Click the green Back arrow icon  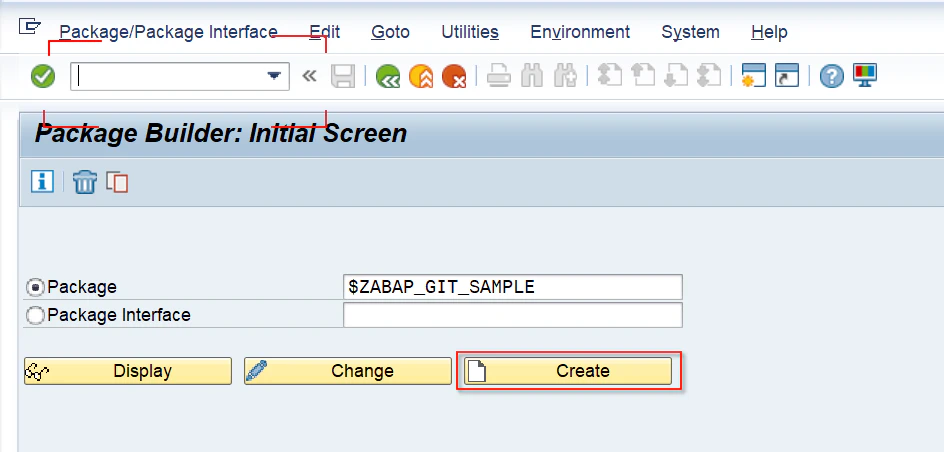(388, 76)
